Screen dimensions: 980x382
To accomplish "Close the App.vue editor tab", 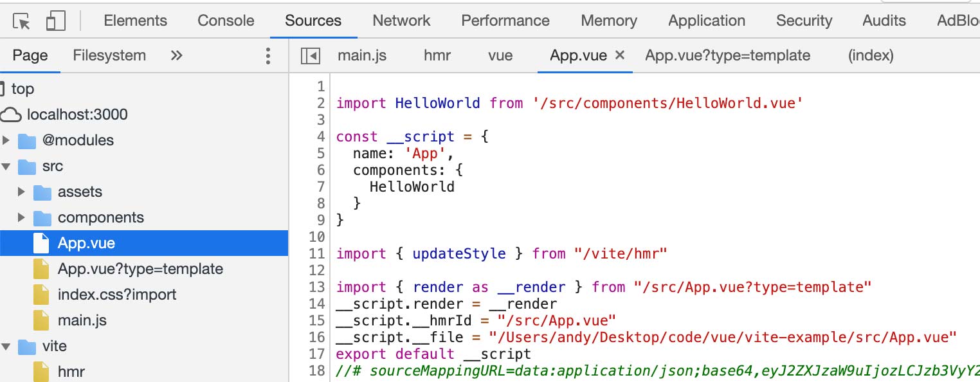I will click(x=620, y=55).
